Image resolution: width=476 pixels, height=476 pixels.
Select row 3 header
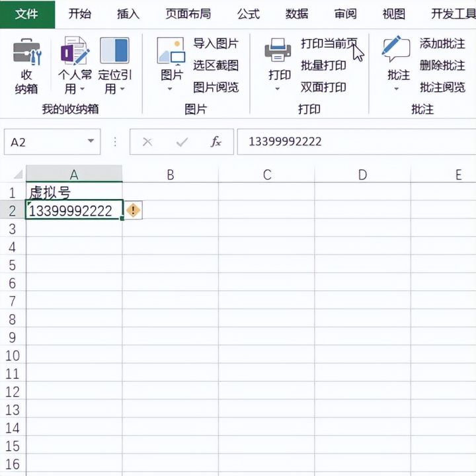click(13, 228)
